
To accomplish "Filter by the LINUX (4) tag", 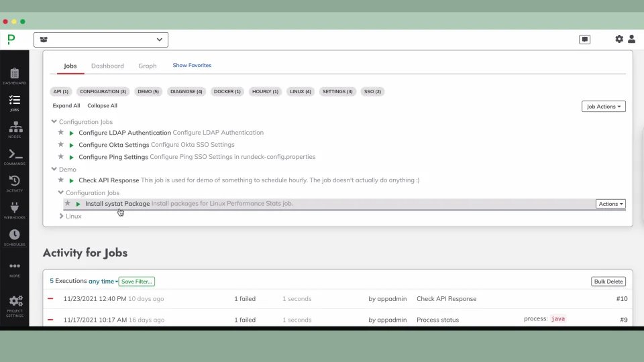I will (301, 92).
